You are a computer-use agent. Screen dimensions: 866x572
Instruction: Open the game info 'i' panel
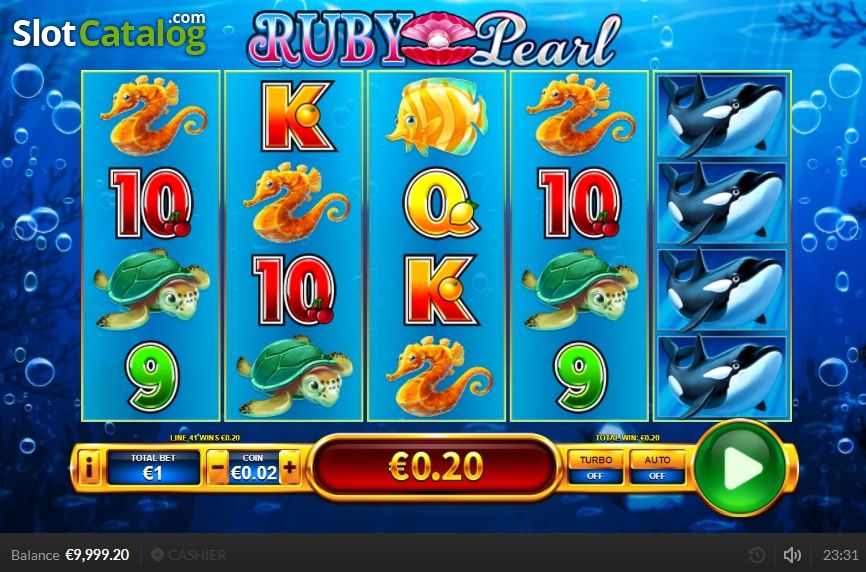click(x=89, y=468)
